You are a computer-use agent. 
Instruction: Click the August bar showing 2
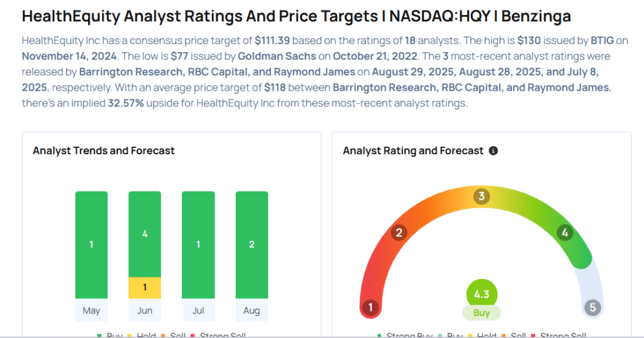coord(252,245)
